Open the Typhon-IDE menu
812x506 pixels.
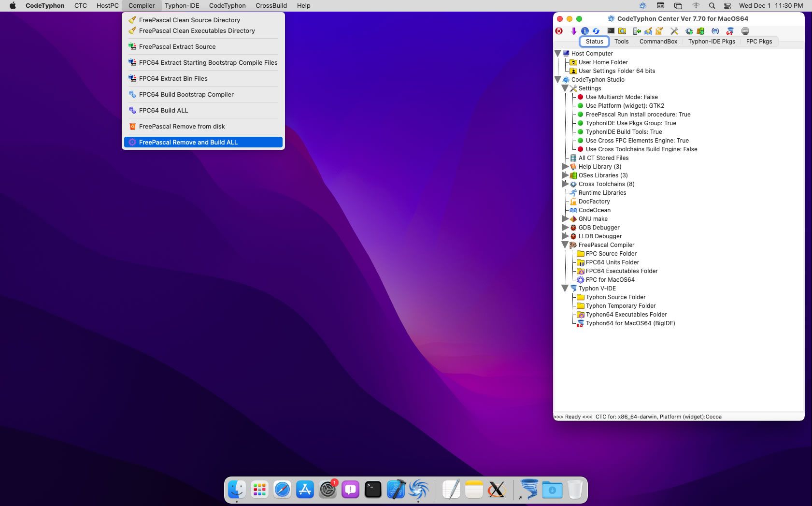pos(182,6)
